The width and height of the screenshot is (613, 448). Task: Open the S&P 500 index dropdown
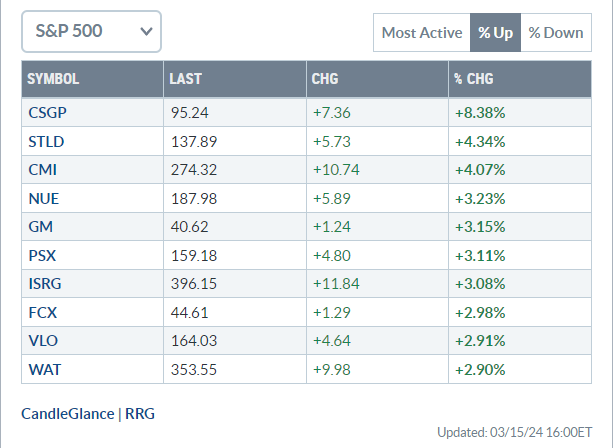(91, 32)
